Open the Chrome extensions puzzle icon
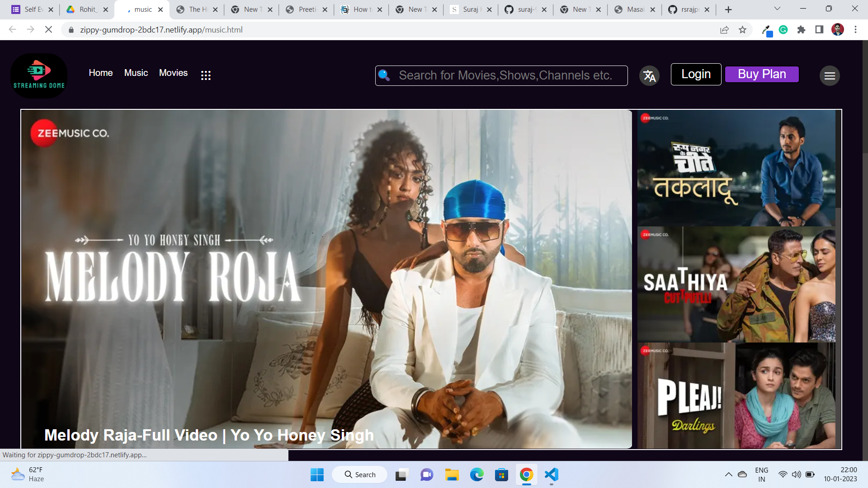 click(x=802, y=30)
